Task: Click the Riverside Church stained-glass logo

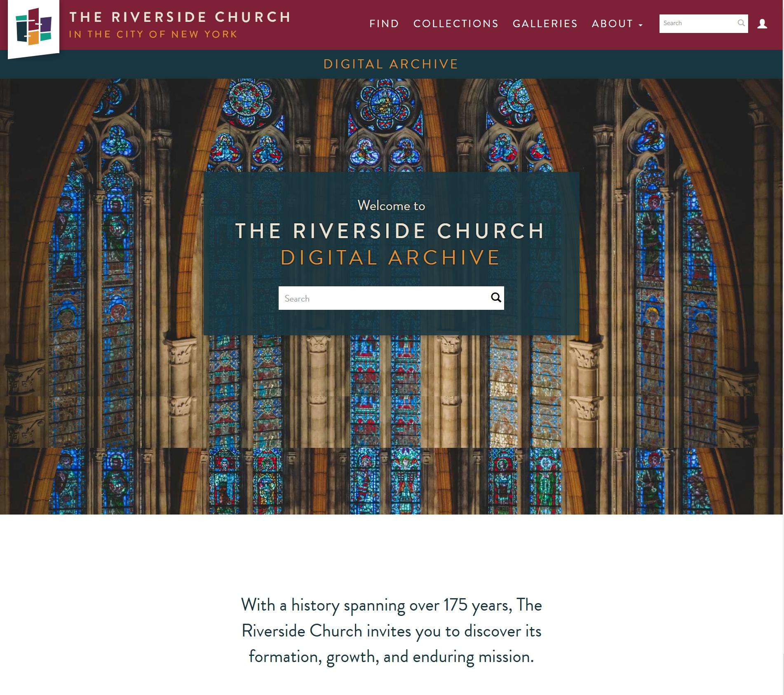Action: pyautogui.click(x=33, y=27)
